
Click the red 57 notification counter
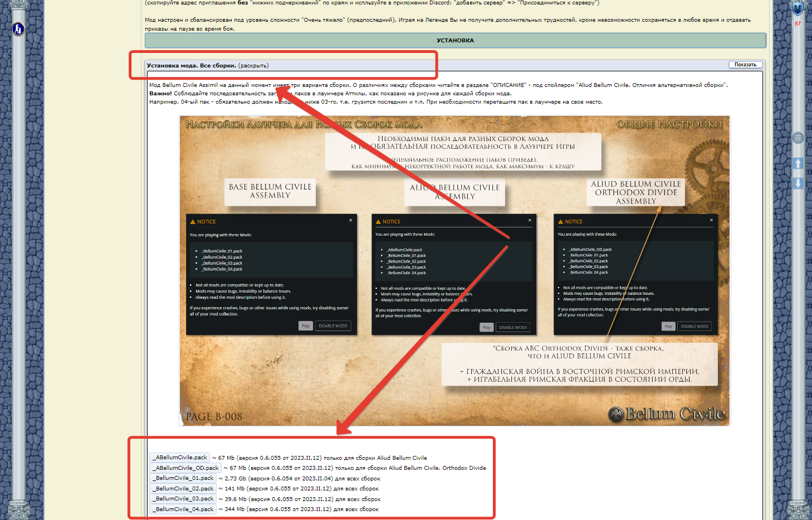point(798,24)
